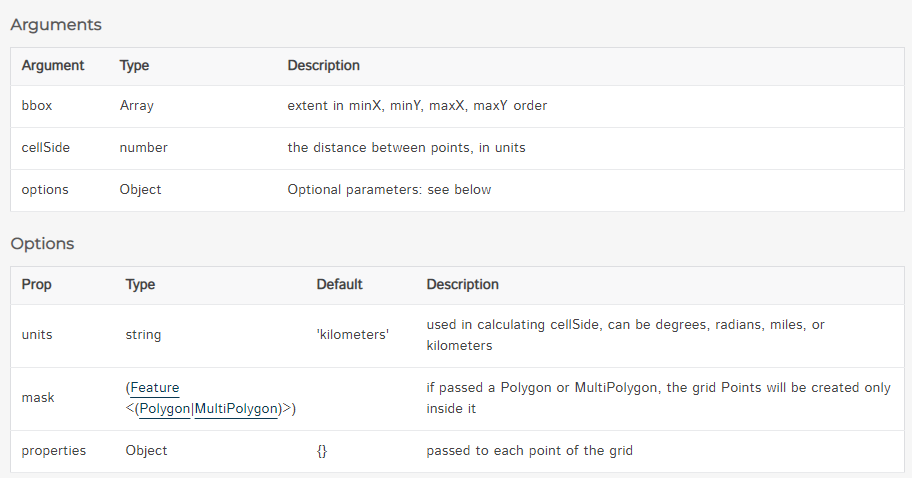Click the {} default value for properties
Screen dimensions: 912x478
[x=322, y=451]
